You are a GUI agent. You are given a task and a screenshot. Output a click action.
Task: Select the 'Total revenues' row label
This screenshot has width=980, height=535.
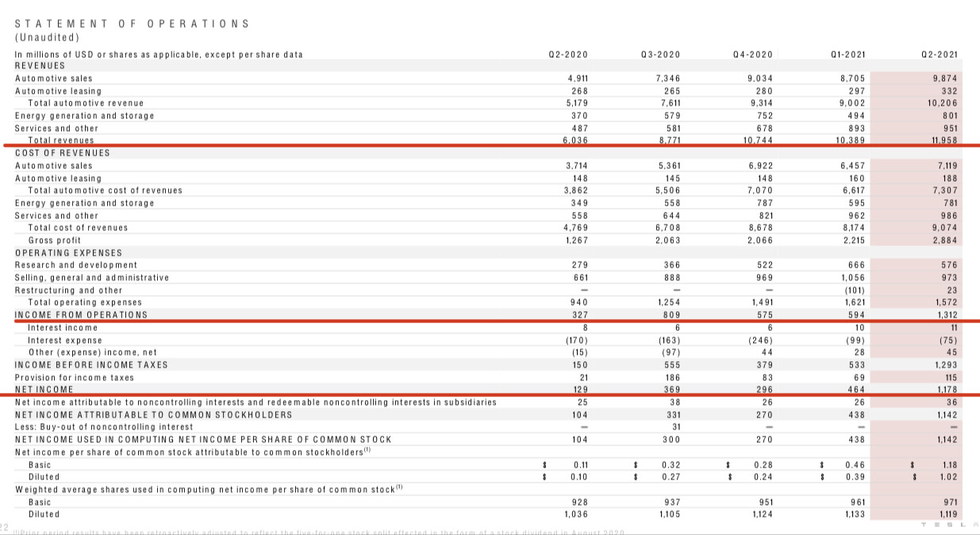click(x=61, y=140)
